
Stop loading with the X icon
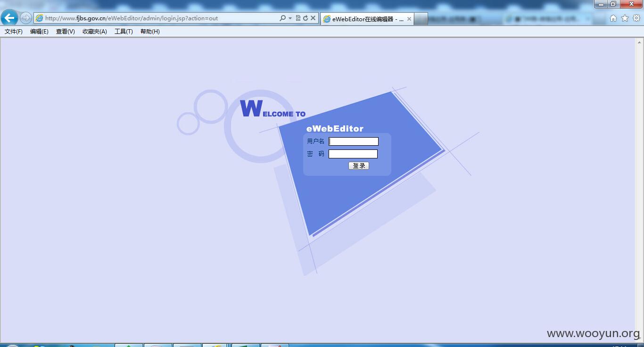pyautogui.click(x=313, y=18)
